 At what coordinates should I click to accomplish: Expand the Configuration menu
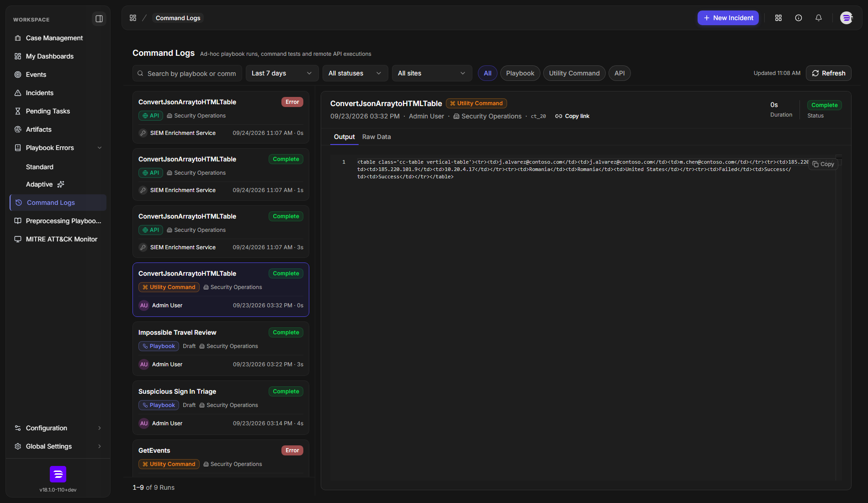(x=58, y=428)
